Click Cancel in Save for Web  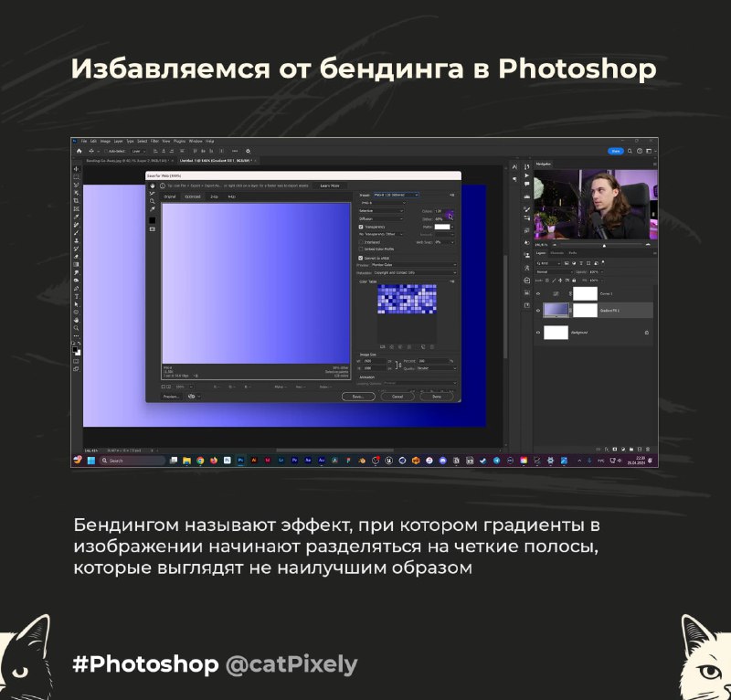pos(397,397)
